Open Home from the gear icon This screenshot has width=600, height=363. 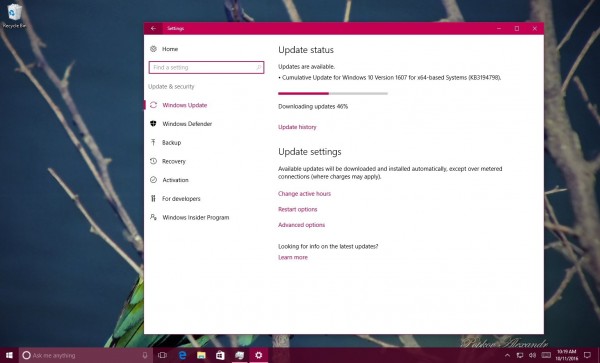153,49
